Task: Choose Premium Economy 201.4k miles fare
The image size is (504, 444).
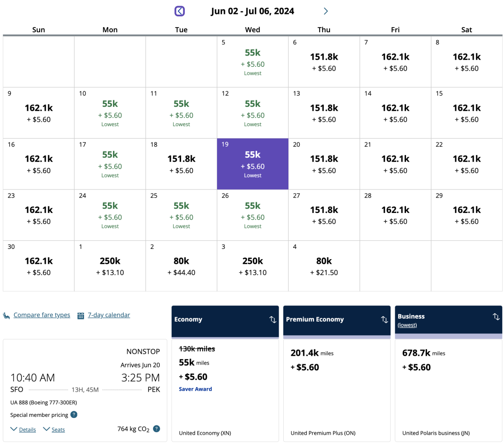Action: pos(336,360)
